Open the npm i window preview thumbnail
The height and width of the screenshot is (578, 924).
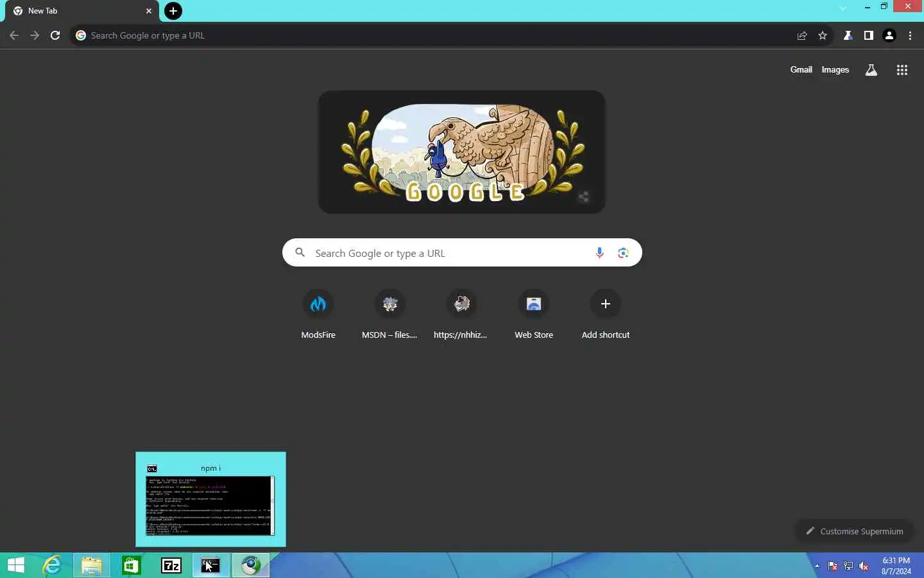pyautogui.click(x=210, y=500)
